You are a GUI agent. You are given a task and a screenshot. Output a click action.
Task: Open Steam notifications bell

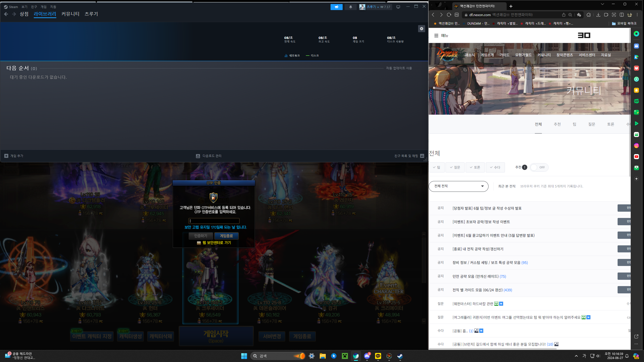click(350, 7)
